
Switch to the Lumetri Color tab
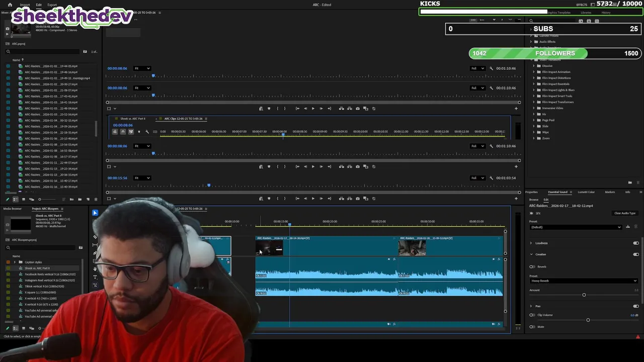point(586,192)
